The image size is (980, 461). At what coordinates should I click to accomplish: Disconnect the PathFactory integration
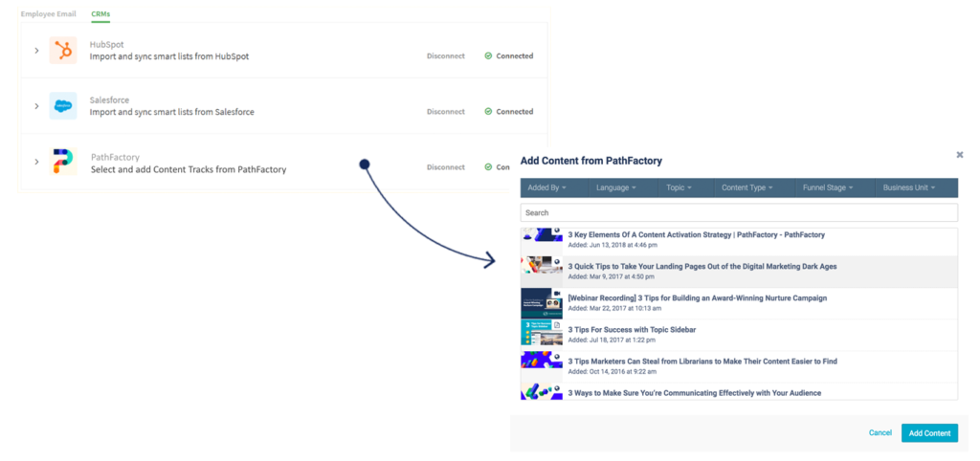(446, 166)
